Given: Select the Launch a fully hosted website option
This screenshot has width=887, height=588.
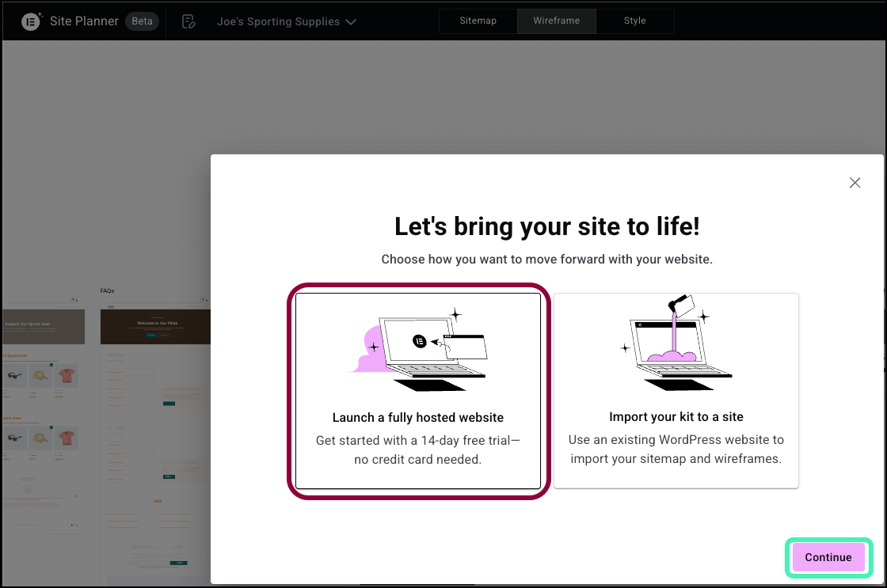Looking at the screenshot, I should (418, 391).
